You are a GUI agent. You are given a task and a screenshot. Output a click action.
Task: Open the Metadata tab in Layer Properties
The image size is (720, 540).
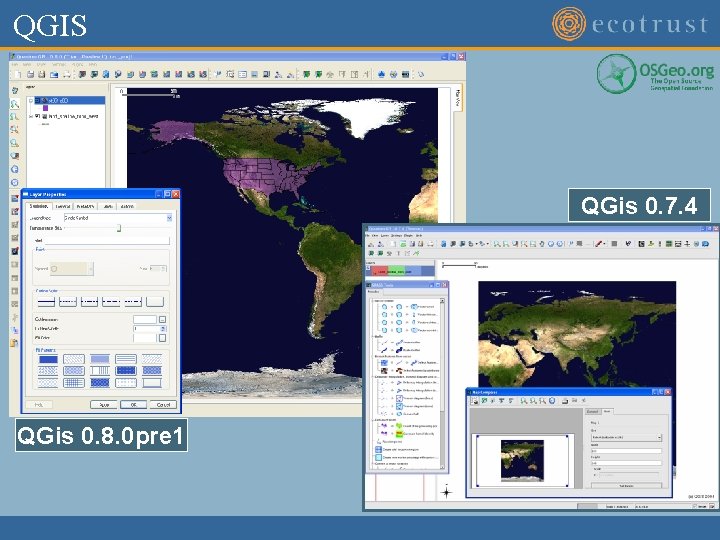(x=85, y=207)
